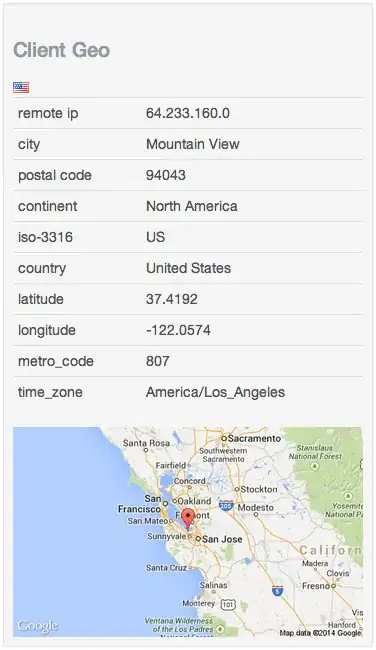Viewport: 376px width, 650px height.
Task: Click the Stanislaus National Forest park marker
Action: (315, 466)
